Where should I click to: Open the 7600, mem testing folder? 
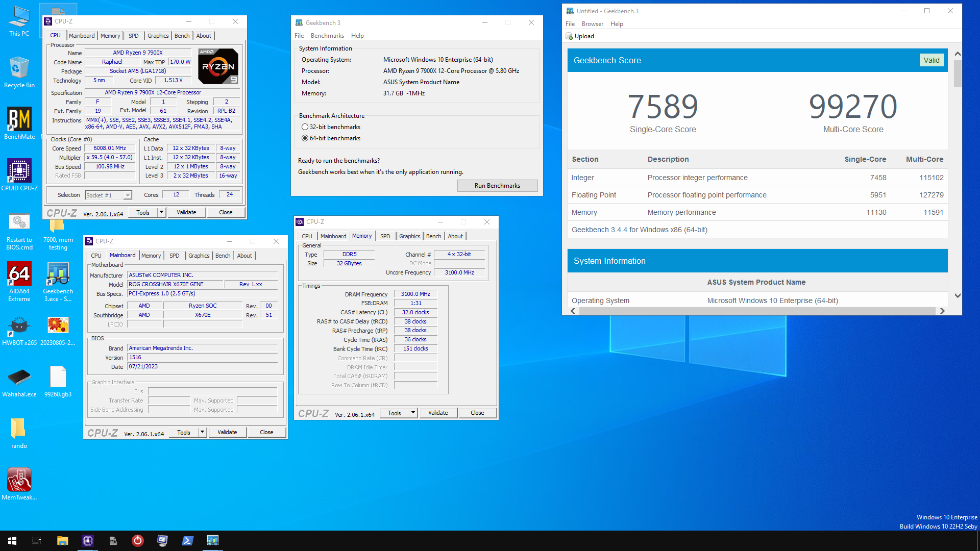[x=58, y=235]
